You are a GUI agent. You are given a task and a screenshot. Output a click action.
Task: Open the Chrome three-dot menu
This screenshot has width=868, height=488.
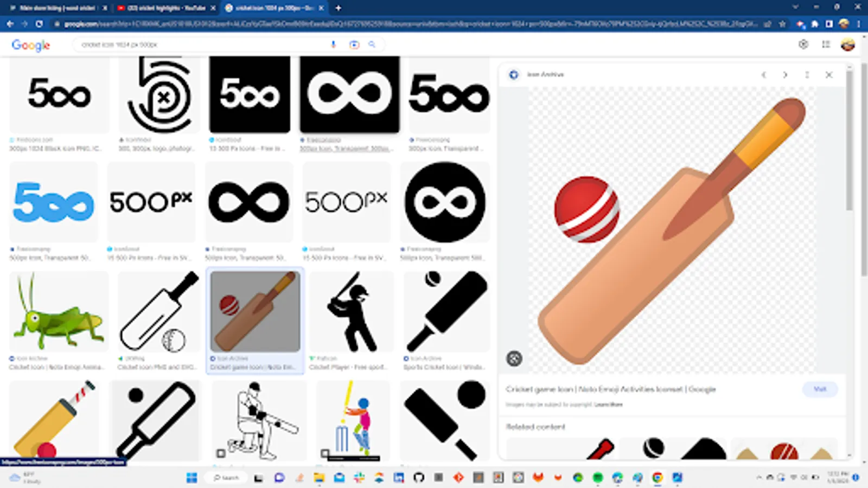859,24
